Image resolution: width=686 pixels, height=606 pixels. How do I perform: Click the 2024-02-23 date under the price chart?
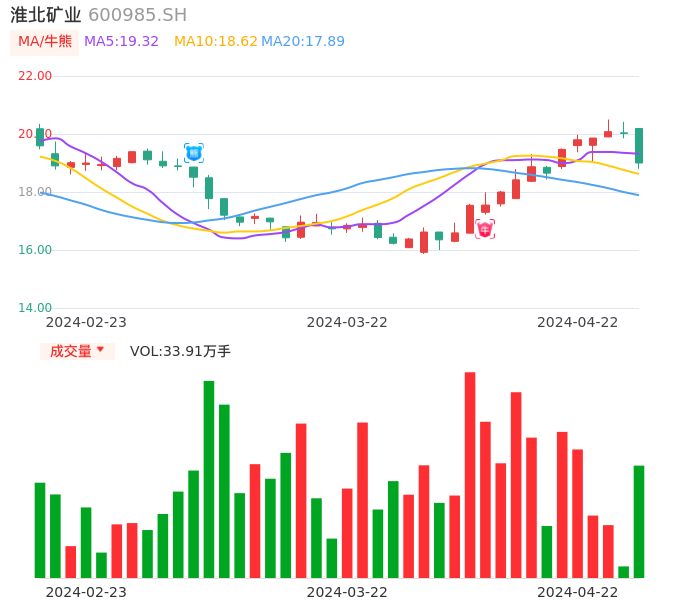click(x=86, y=323)
